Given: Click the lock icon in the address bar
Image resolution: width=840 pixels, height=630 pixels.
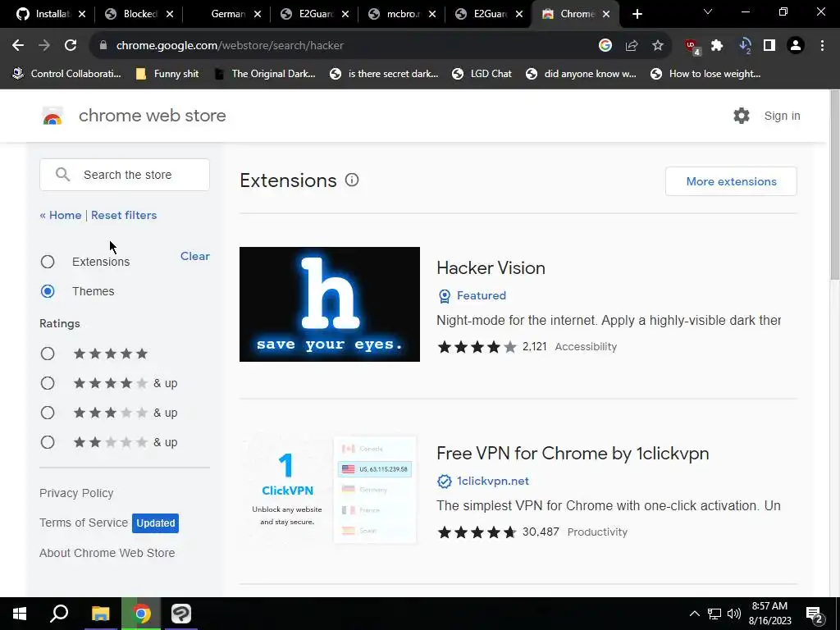Looking at the screenshot, I should tap(103, 46).
